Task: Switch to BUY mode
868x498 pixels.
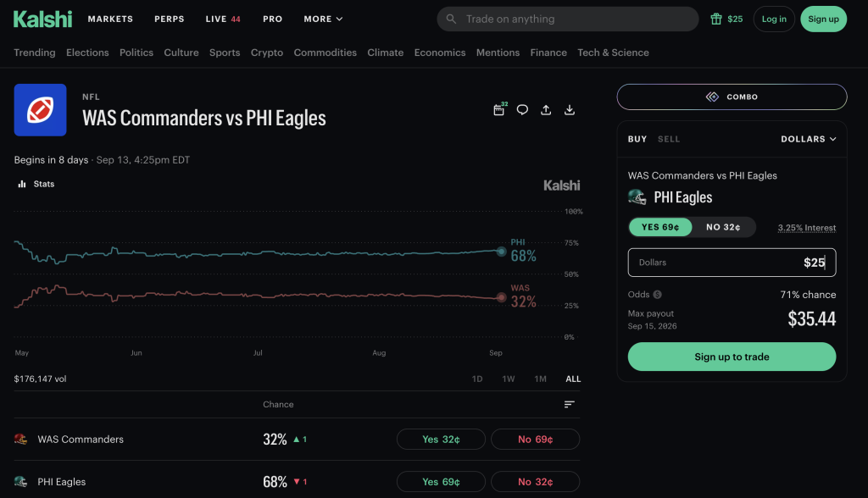Action: (637, 139)
